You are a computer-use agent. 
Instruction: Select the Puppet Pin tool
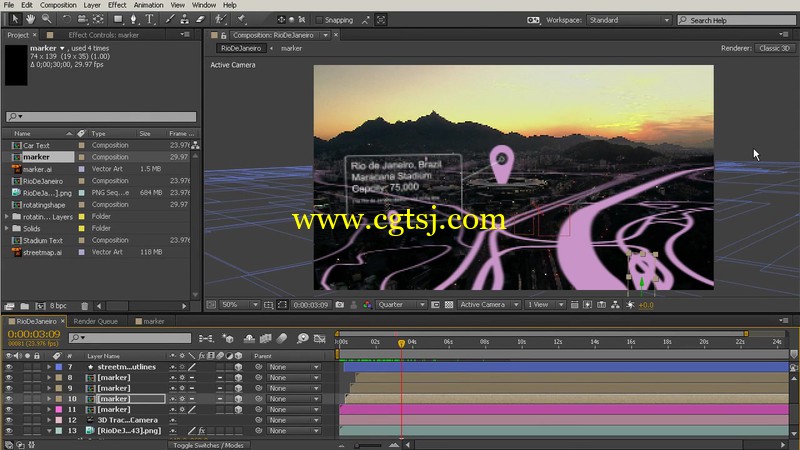241,19
